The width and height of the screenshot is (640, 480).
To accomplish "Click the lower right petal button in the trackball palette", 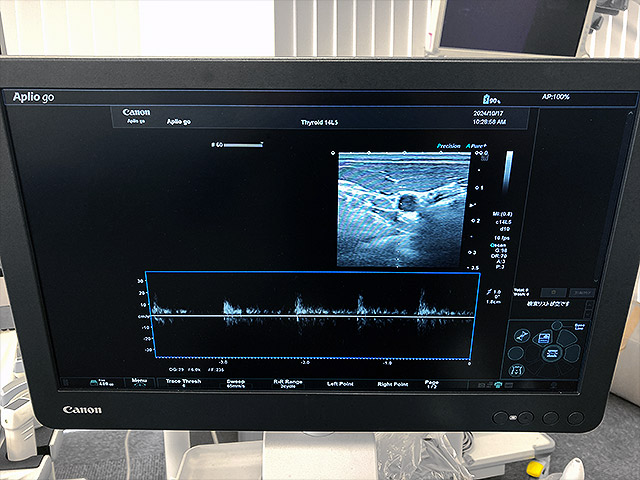I will 572,353.
